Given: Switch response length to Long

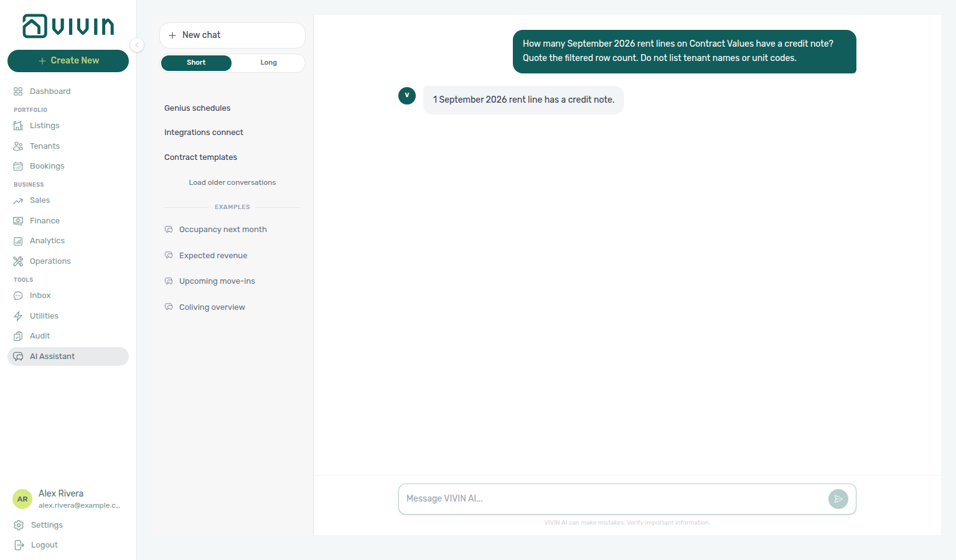Looking at the screenshot, I should pyautogui.click(x=268, y=63).
